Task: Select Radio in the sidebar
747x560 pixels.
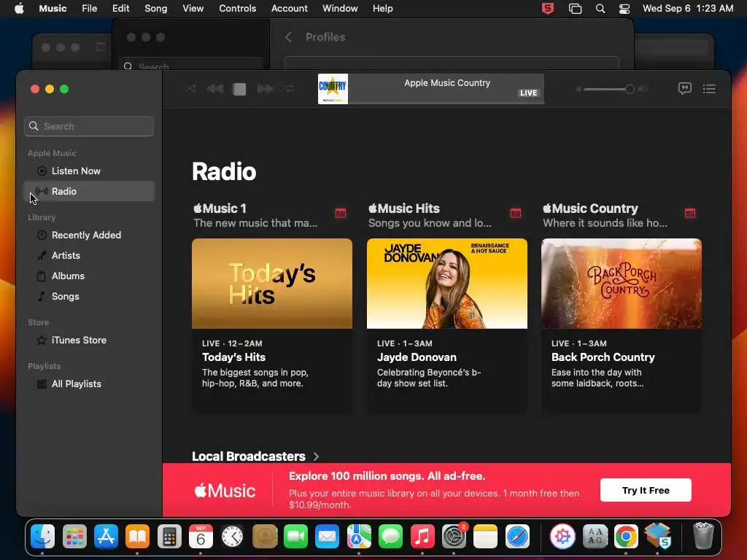Action: coord(89,191)
